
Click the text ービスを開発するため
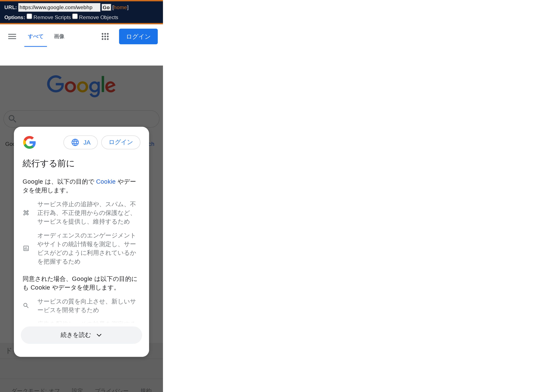[x=68, y=310]
